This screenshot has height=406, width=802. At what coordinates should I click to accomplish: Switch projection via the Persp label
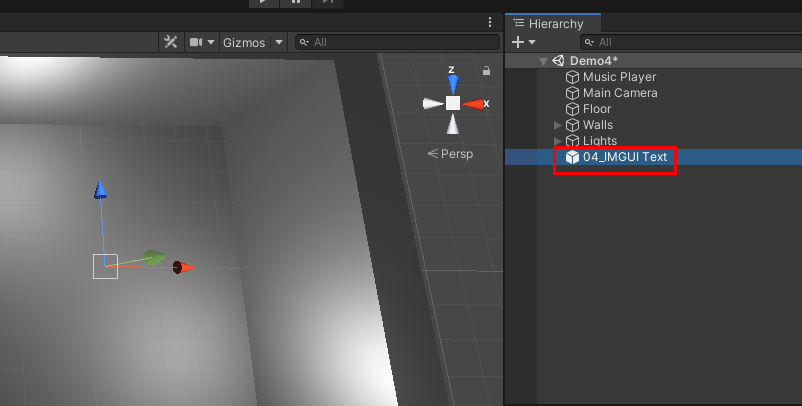(450, 153)
